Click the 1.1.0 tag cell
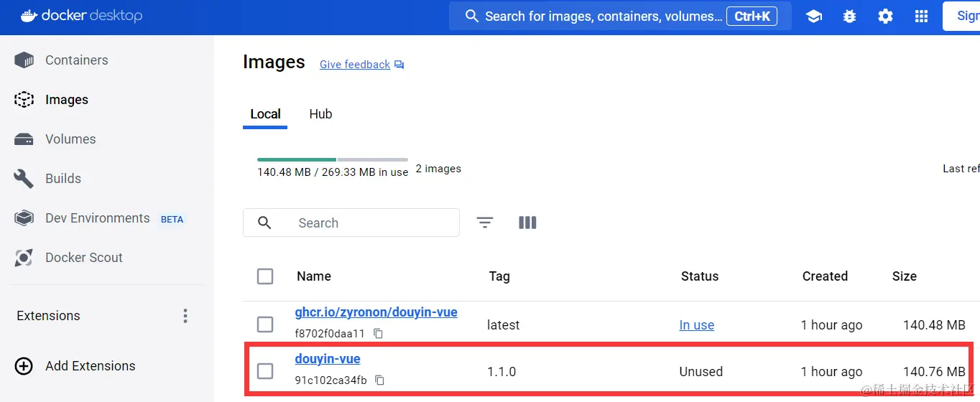 [501, 372]
